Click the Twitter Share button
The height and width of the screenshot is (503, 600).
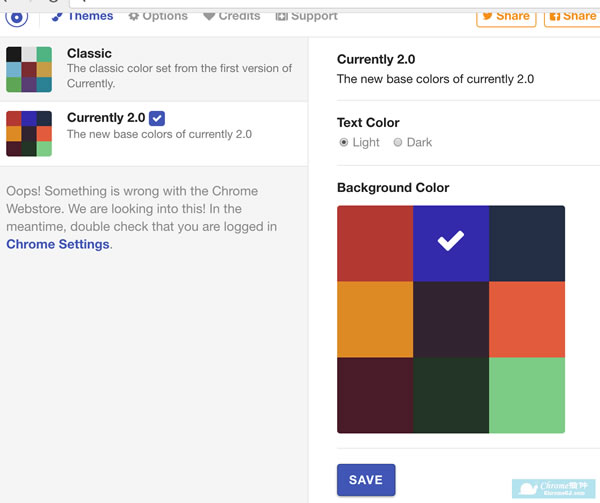[506, 18]
